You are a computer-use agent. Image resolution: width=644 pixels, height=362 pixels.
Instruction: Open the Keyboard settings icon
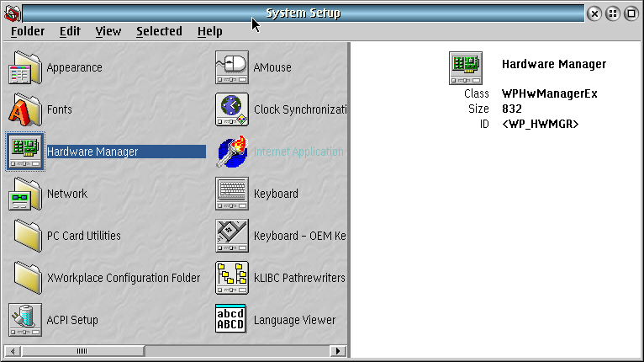pyautogui.click(x=232, y=194)
